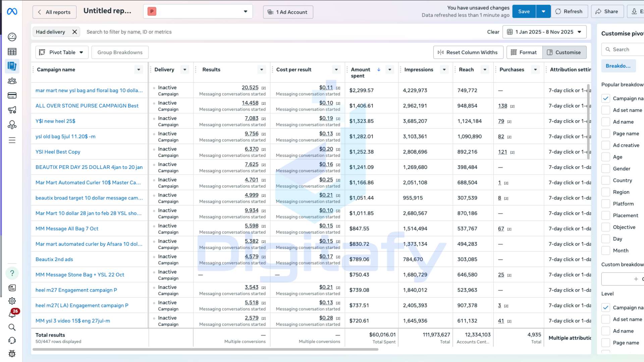Check the Ad creative breakdown checkbox
The height and width of the screenshot is (362, 644).
[605, 145]
